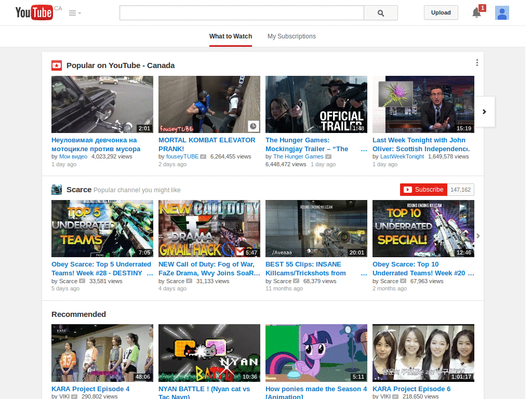Open the Last Week Tonight thumbnail
This screenshot has width=532, height=399.
click(423, 104)
